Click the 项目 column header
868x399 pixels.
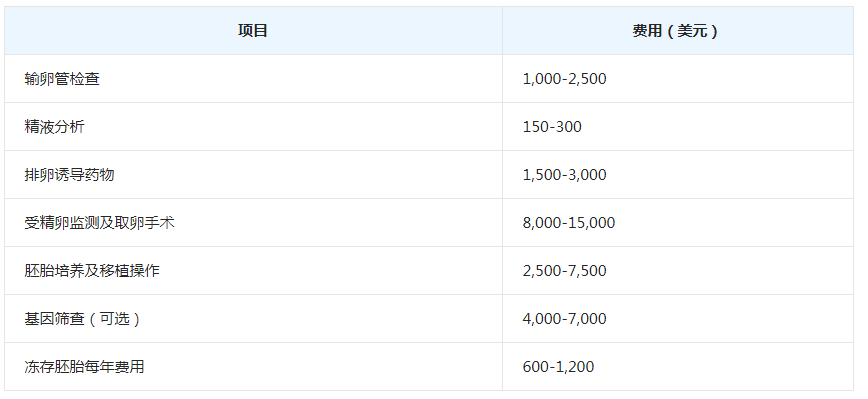click(x=253, y=30)
